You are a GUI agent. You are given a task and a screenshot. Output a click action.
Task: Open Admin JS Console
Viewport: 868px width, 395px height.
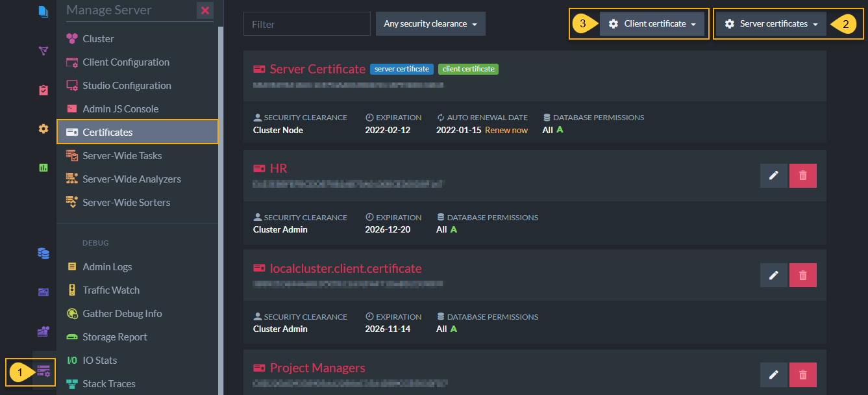[138, 109]
